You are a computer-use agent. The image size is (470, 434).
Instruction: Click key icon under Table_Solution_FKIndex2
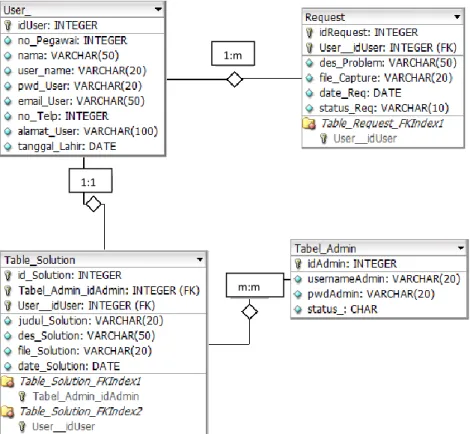tap(22, 426)
